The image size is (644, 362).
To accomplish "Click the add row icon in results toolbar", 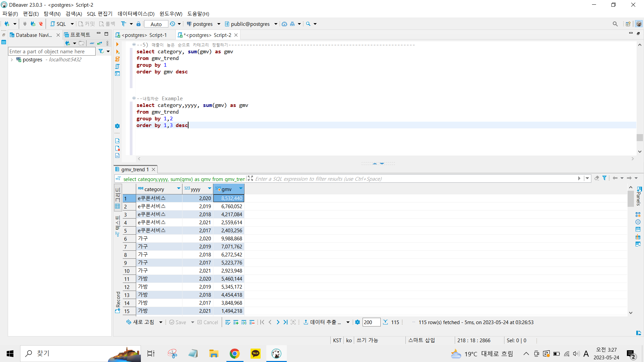I will pos(236,322).
